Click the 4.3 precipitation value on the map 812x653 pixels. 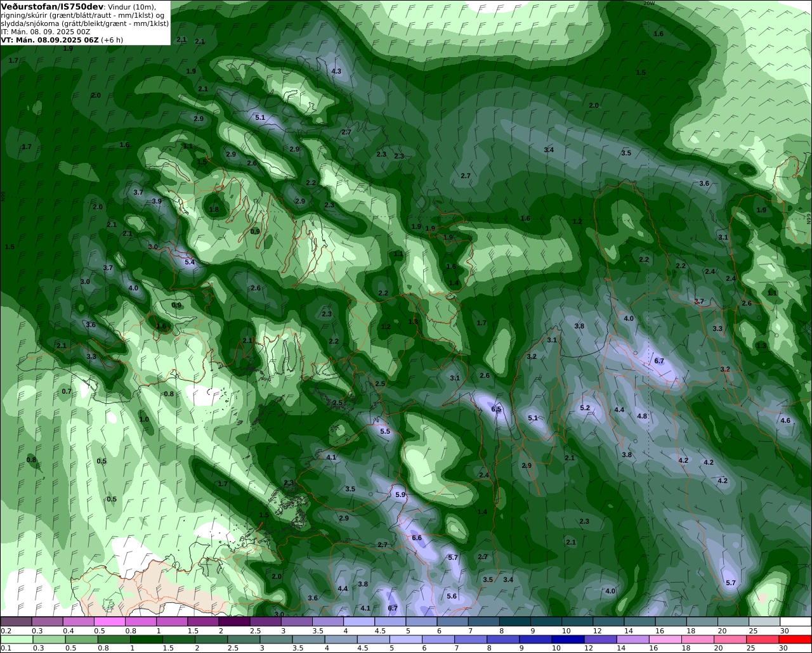tap(336, 71)
